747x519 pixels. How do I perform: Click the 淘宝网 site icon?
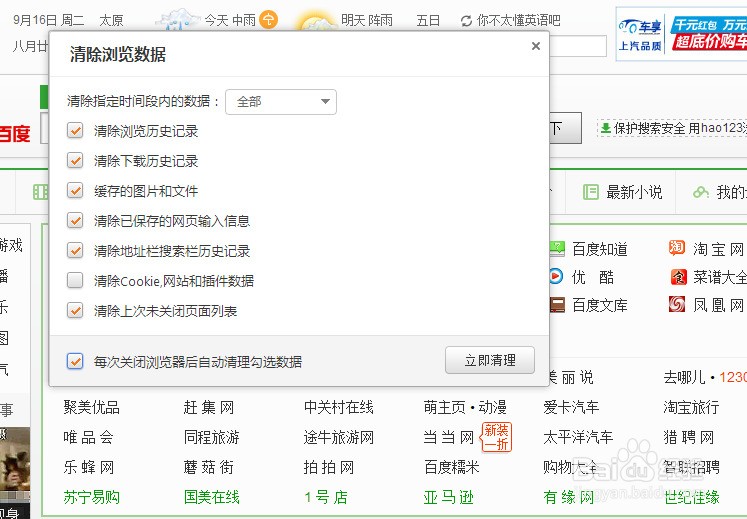tap(678, 249)
